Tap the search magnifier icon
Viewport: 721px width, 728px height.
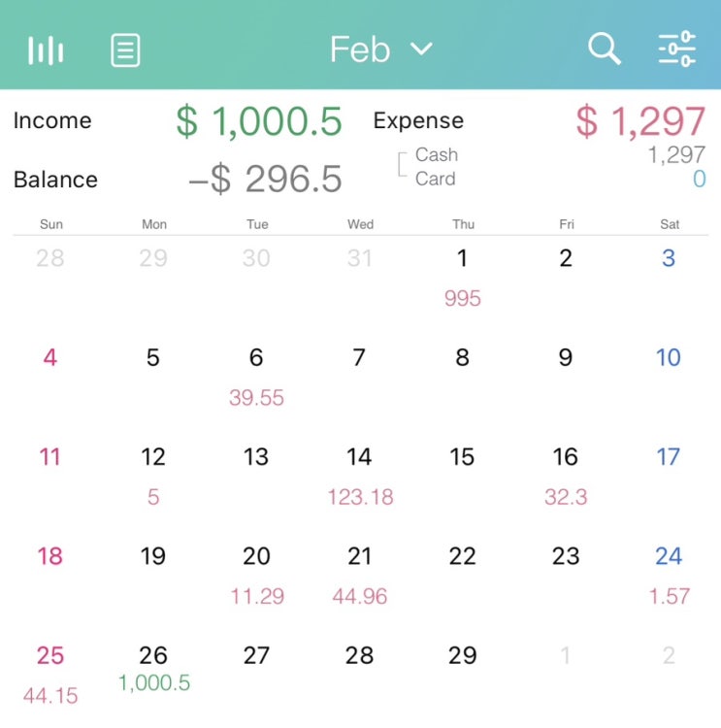pos(605,49)
